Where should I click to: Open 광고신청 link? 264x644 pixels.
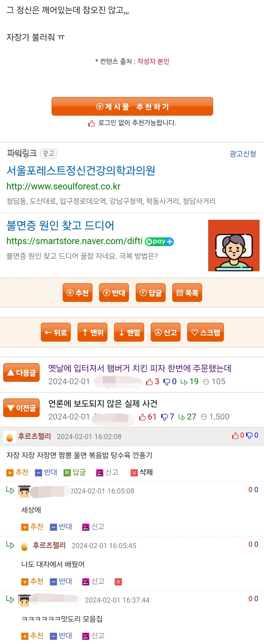point(242,153)
